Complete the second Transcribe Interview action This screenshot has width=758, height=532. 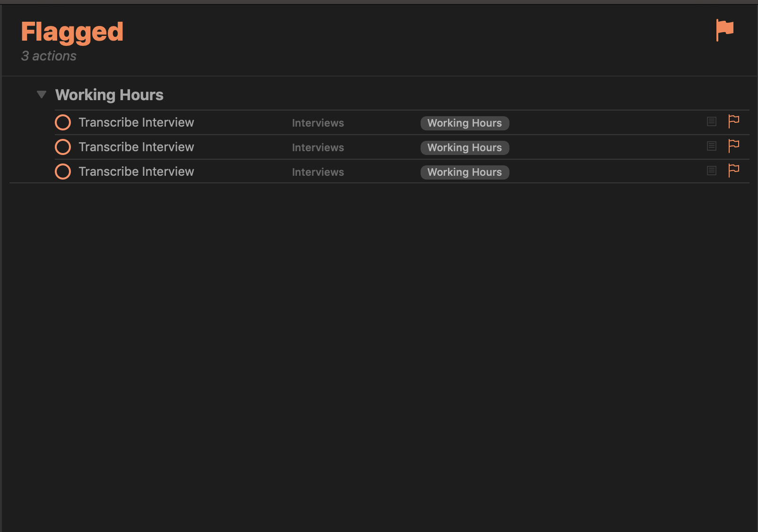(63, 147)
